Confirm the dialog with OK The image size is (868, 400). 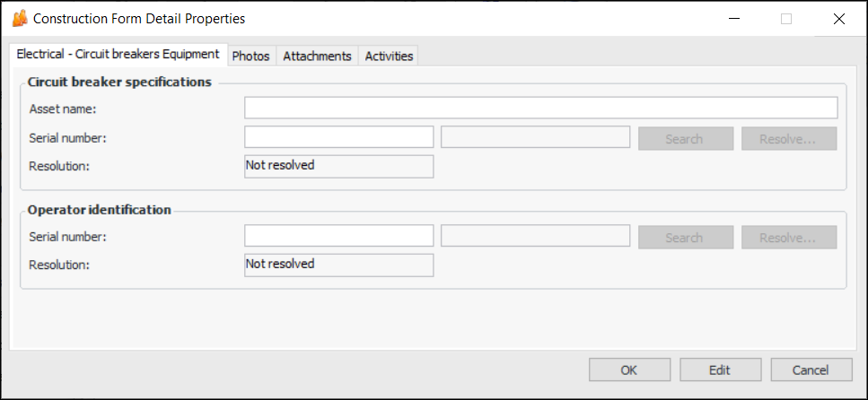coord(629,370)
